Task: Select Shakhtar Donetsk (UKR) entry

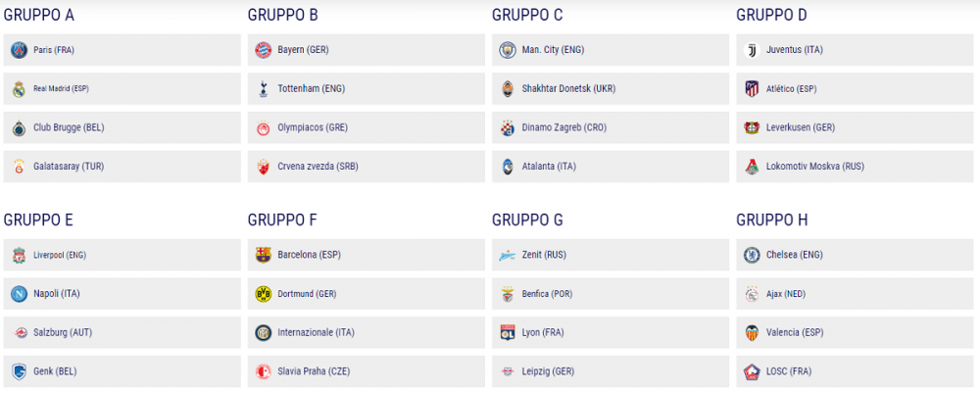Action: pos(610,89)
